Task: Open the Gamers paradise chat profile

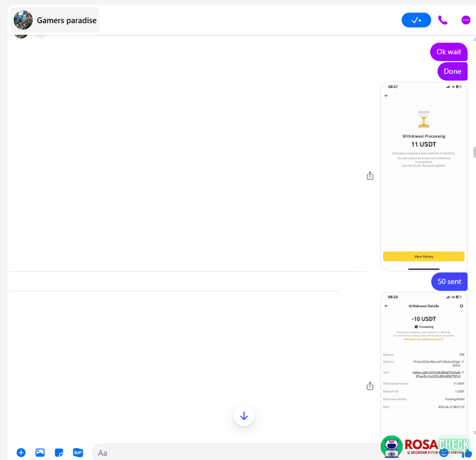Action: coord(55,21)
